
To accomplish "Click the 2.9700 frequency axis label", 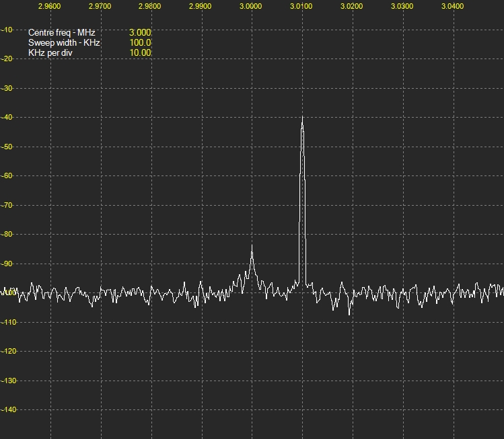I will pyautogui.click(x=100, y=6).
